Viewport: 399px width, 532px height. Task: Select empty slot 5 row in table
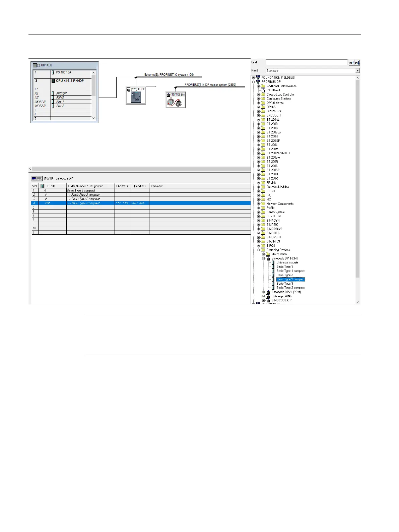click(141, 208)
